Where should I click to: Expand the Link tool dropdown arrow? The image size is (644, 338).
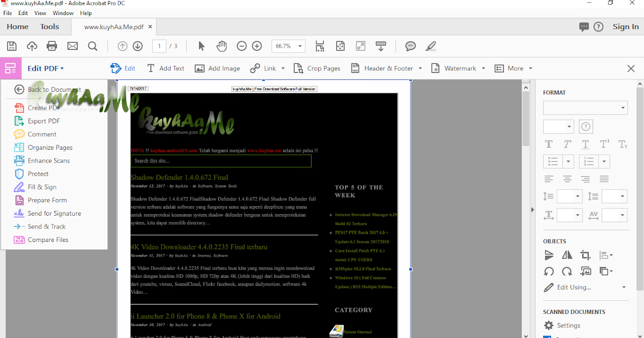click(x=282, y=69)
